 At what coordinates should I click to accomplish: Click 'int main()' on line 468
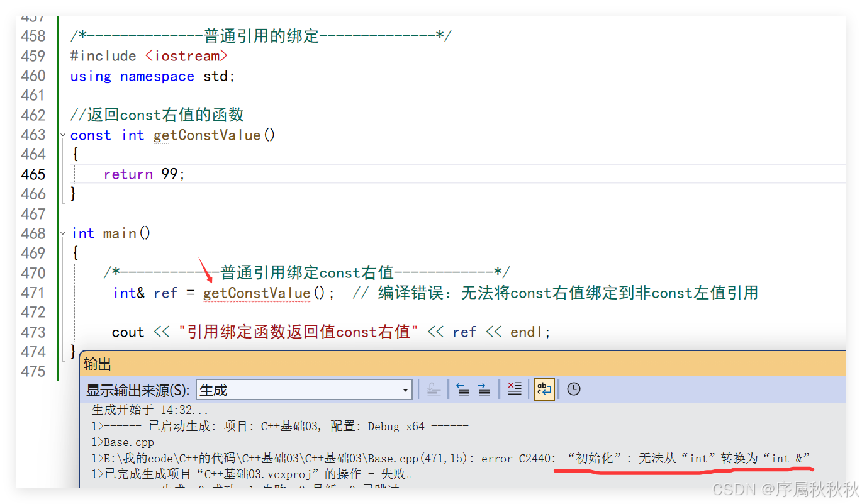click(111, 233)
